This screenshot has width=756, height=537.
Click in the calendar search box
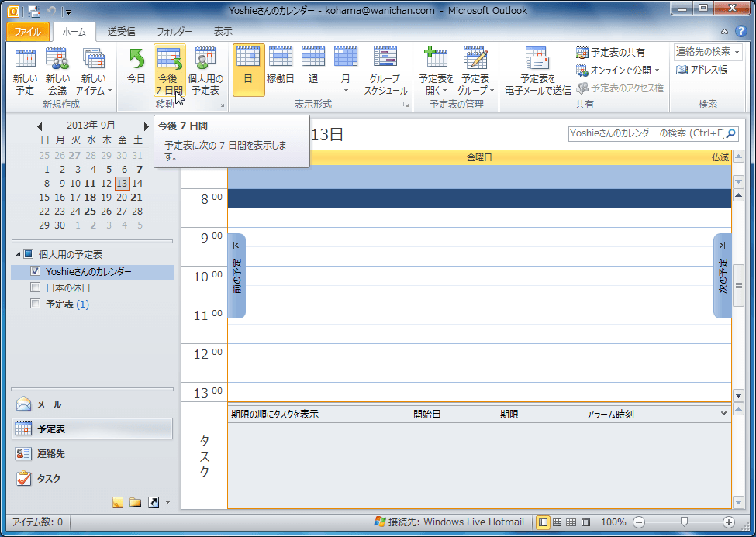[x=646, y=133]
